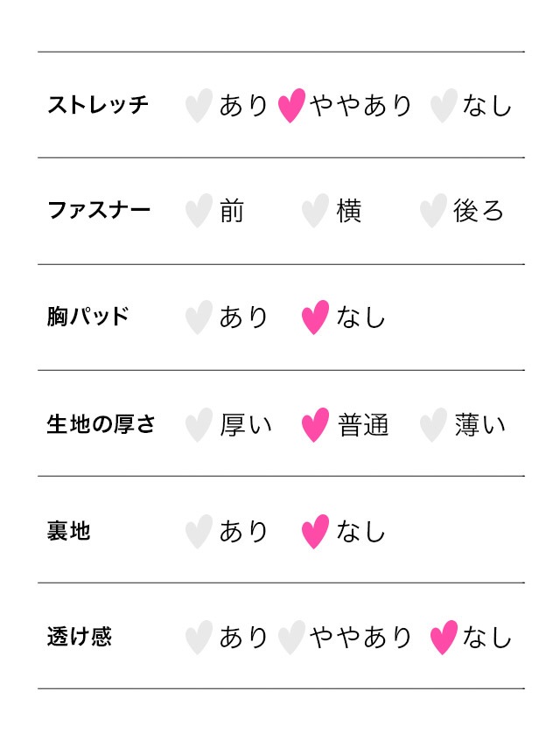This screenshot has width=560, height=747.
Task: Select the heart for 生地の厚さ 厚い
Action: (x=199, y=425)
